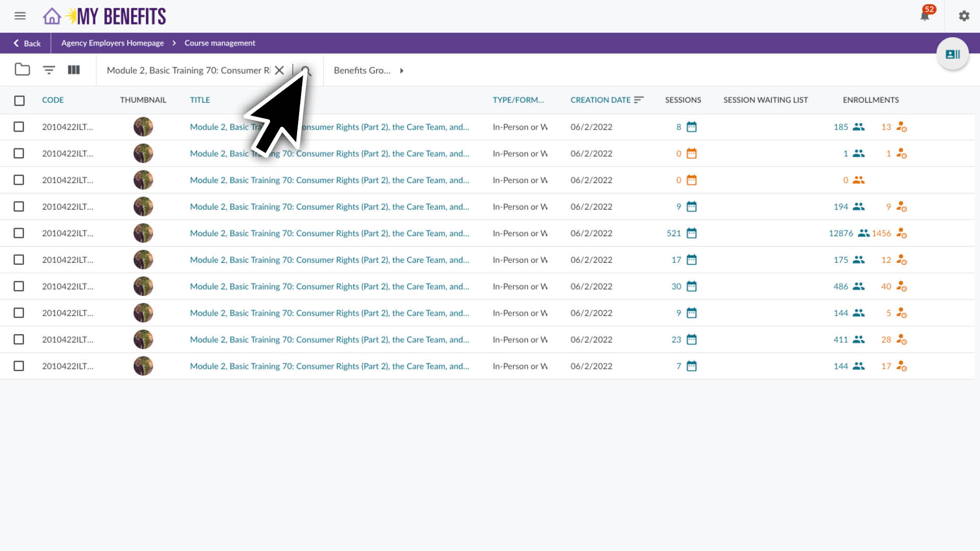Check the first course row checkbox

click(19, 127)
